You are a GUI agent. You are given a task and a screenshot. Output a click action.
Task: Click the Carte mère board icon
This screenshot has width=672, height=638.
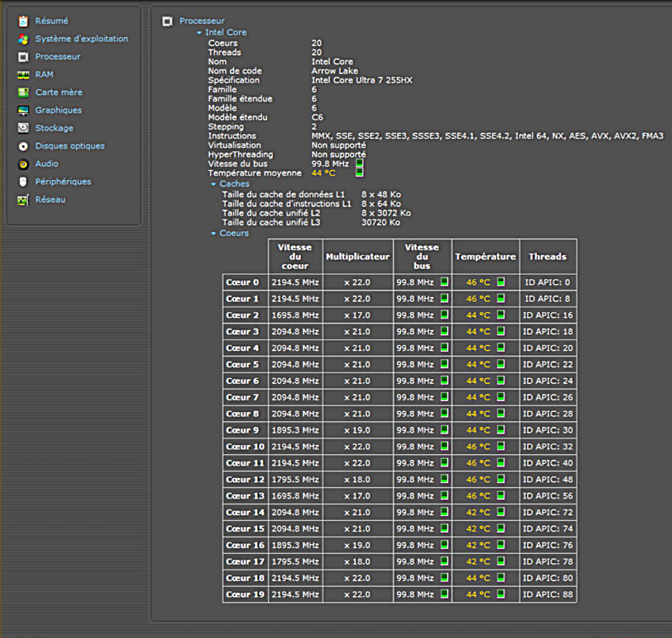(x=23, y=93)
